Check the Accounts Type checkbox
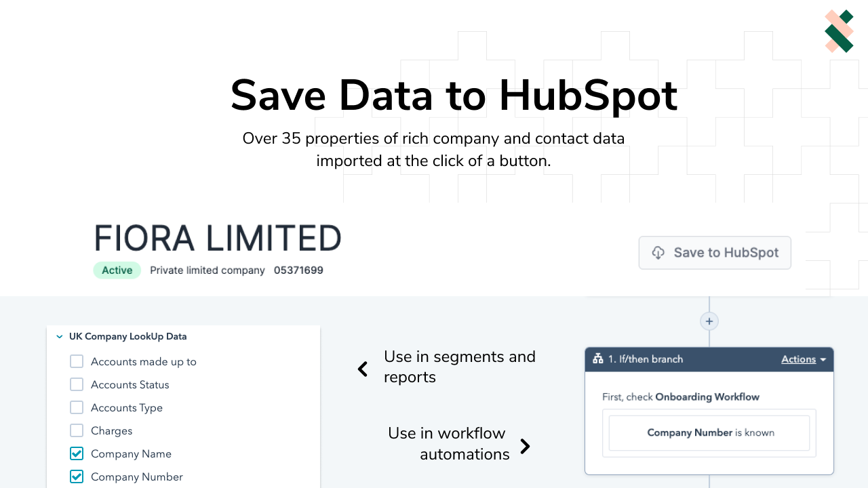This screenshot has width=868, height=488. pyautogui.click(x=77, y=408)
